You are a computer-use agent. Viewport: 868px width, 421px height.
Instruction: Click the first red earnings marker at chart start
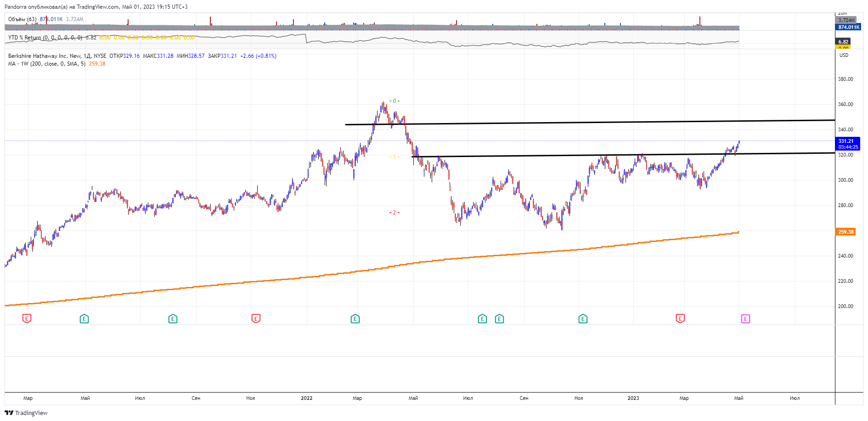[27, 319]
